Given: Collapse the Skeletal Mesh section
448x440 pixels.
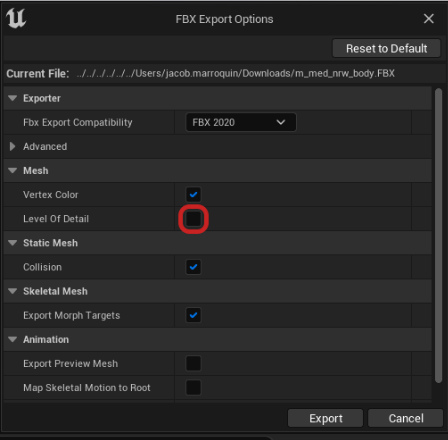Looking at the screenshot, I should pyautogui.click(x=13, y=291).
